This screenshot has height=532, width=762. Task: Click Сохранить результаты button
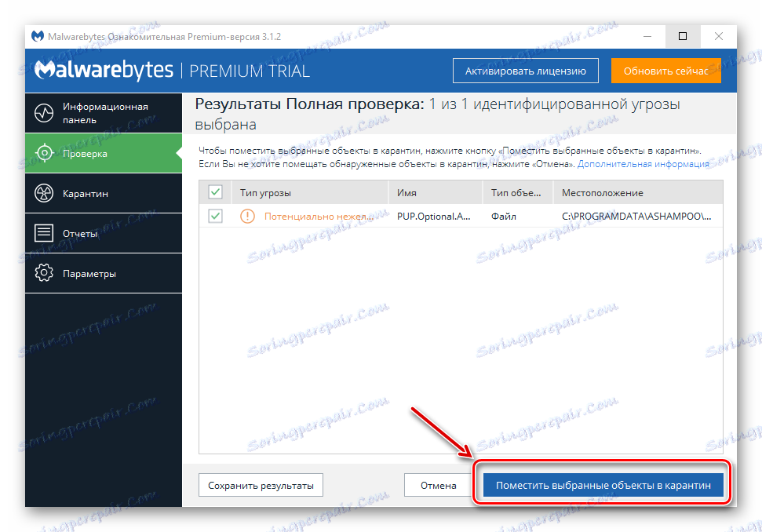point(261,485)
